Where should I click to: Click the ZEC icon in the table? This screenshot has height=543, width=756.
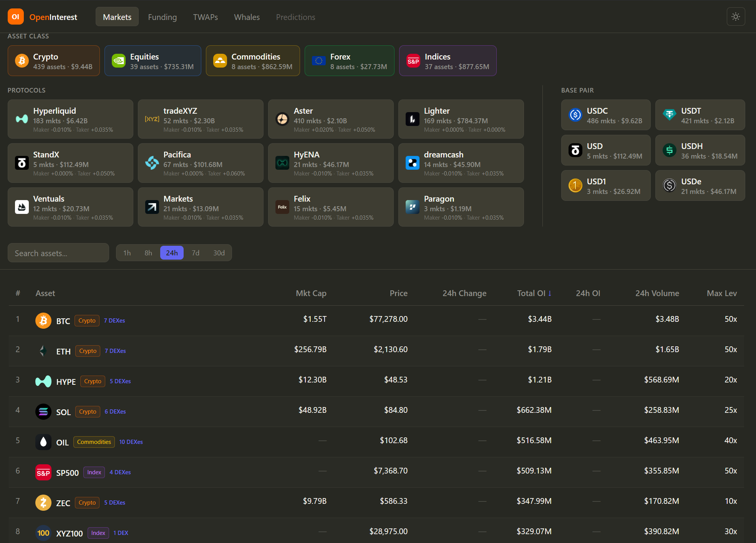pos(43,502)
